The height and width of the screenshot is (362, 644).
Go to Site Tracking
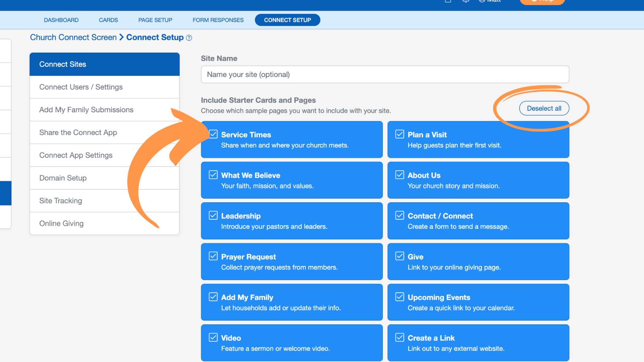coord(105,201)
